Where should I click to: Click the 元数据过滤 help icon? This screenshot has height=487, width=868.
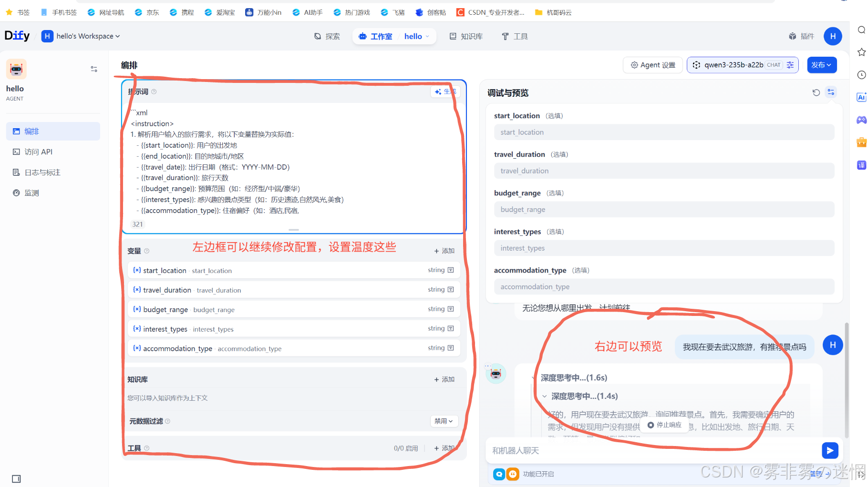click(x=168, y=421)
